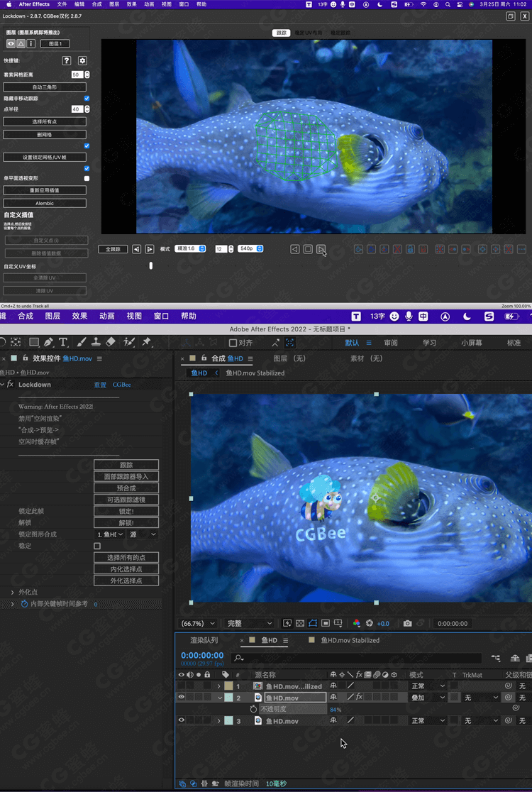The height and width of the screenshot is (792, 532).
Task: Open the 540p resolution dropdown
Action: (x=251, y=249)
